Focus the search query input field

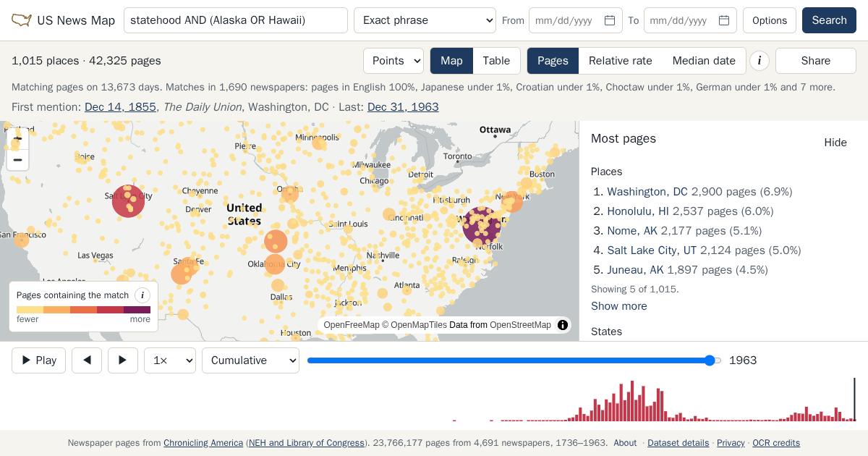pos(236,20)
